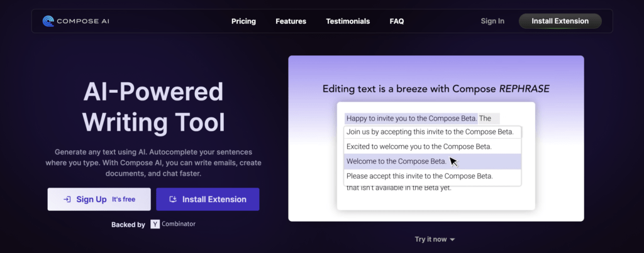Click the 'Backed by' label
The width and height of the screenshot is (644, 253).
pyautogui.click(x=128, y=225)
